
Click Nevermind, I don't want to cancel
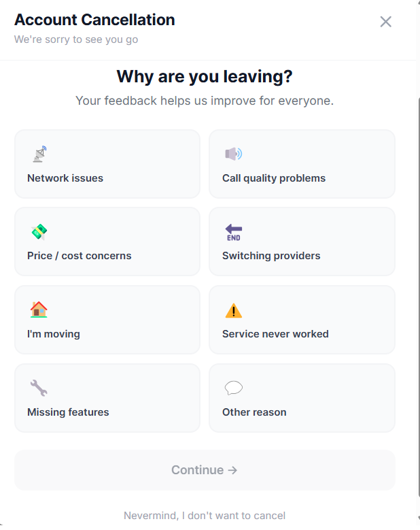coord(205,516)
